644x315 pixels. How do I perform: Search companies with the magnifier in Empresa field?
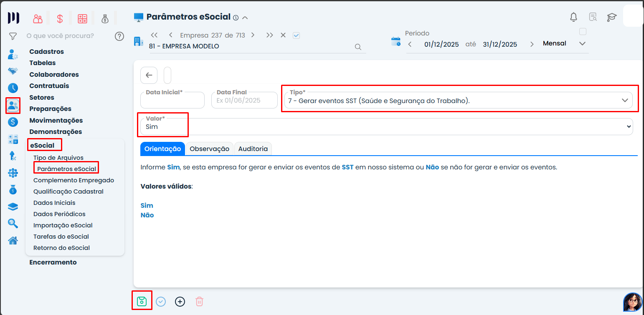point(358,47)
